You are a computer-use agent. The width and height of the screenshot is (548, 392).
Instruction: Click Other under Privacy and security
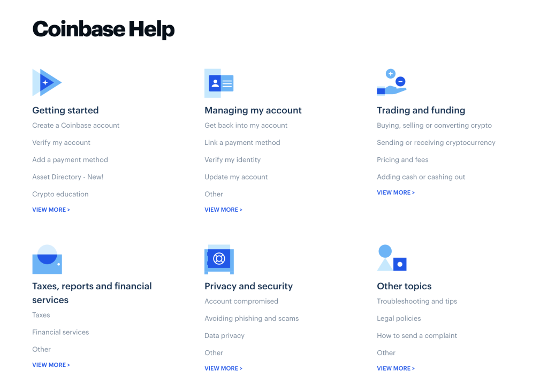(214, 352)
